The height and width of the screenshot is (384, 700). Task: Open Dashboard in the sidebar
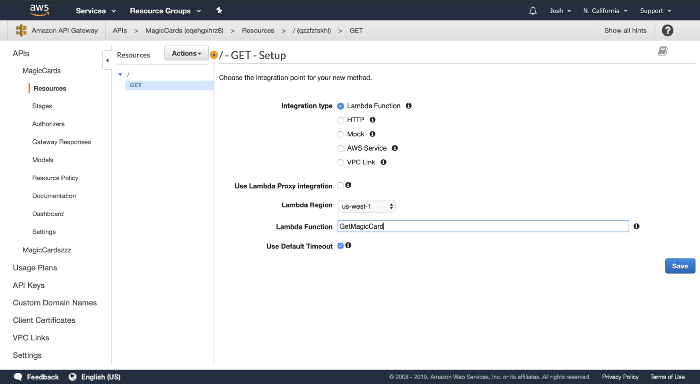48,214
